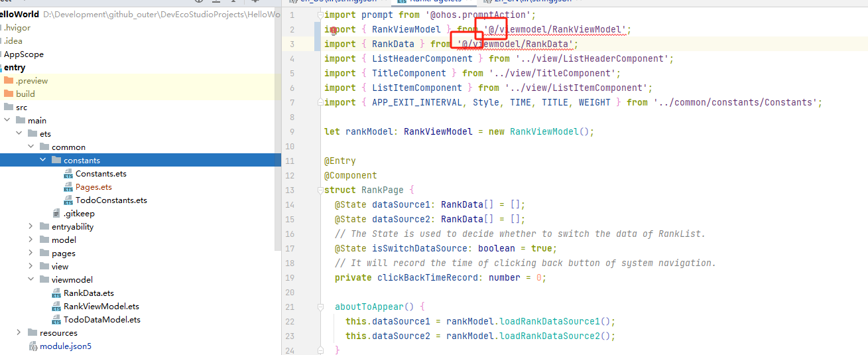Click the '@/viewmodel/RankViewModel' import path

coord(554,29)
